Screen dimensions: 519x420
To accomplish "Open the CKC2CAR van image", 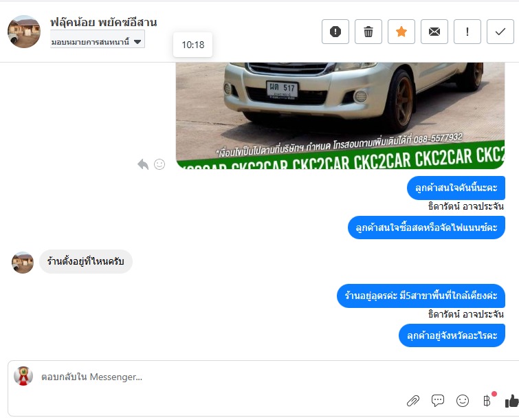I will point(340,115).
